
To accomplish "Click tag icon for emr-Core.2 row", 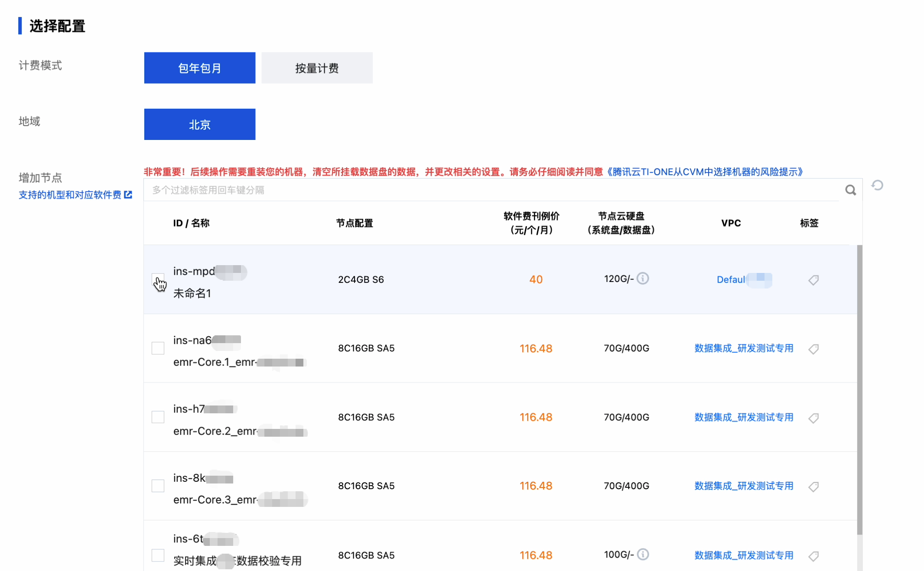I will 813,418.
